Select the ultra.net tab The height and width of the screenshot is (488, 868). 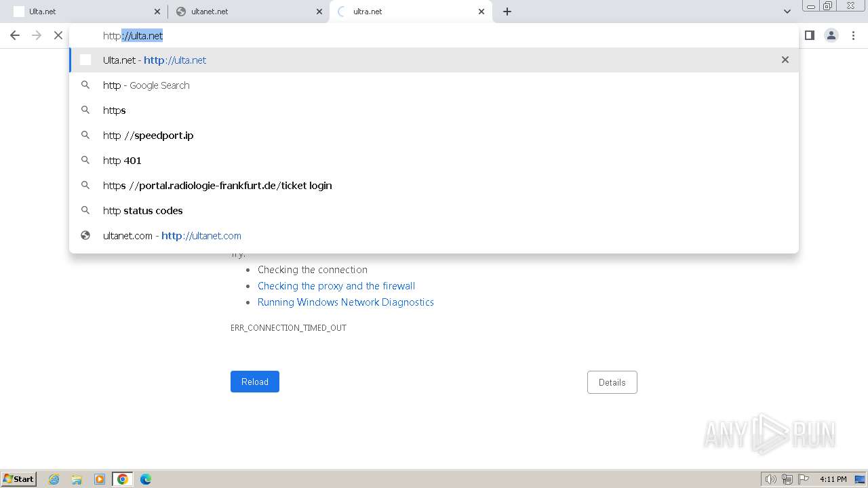(410, 12)
